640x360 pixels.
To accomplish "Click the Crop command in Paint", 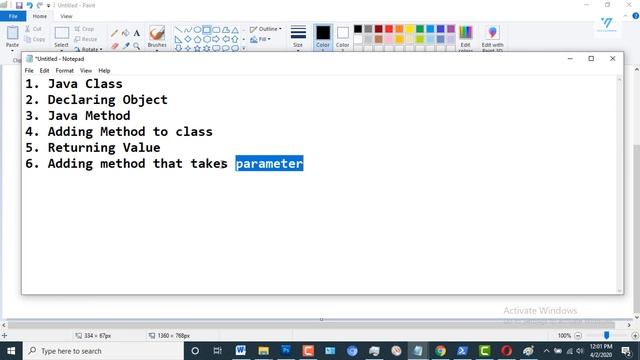I will [x=84, y=29].
